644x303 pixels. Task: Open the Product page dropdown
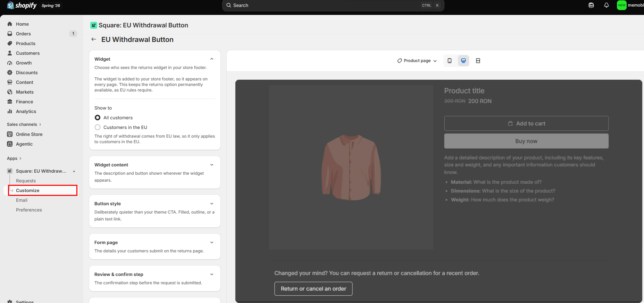417,61
